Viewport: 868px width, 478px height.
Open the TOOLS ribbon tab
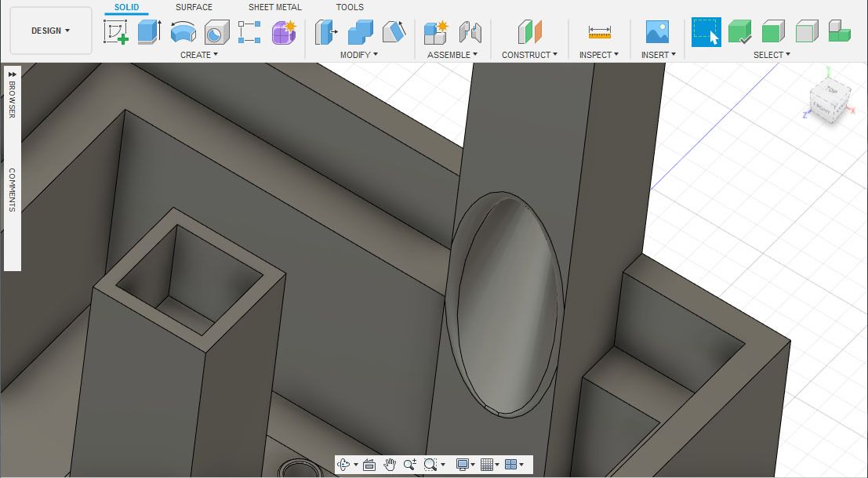[x=348, y=7]
